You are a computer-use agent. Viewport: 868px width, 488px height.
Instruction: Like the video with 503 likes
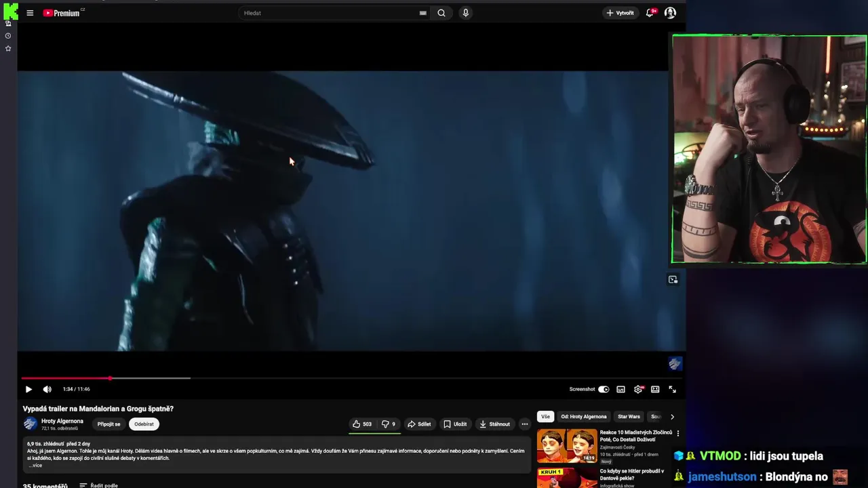[362, 424]
